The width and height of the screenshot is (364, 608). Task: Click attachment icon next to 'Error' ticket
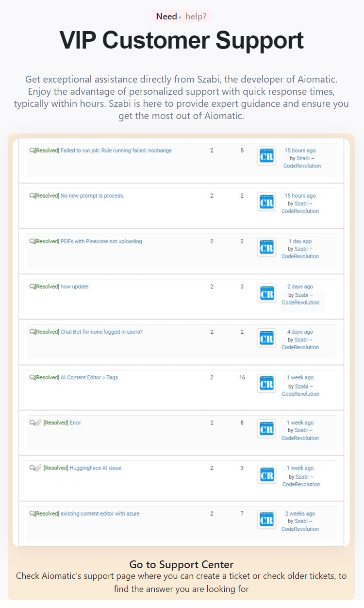38,423
